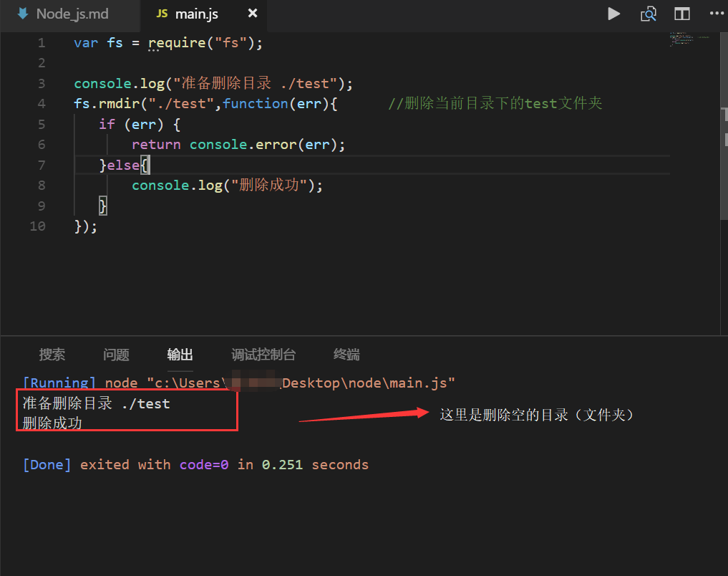This screenshot has height=576, width=728.
Task: Open the 终端 panel tab
Action: [346, 355]
